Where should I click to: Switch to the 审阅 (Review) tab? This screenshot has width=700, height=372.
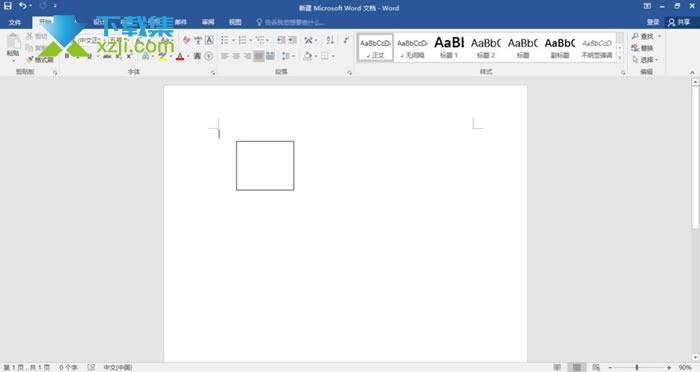coord(208,22)
